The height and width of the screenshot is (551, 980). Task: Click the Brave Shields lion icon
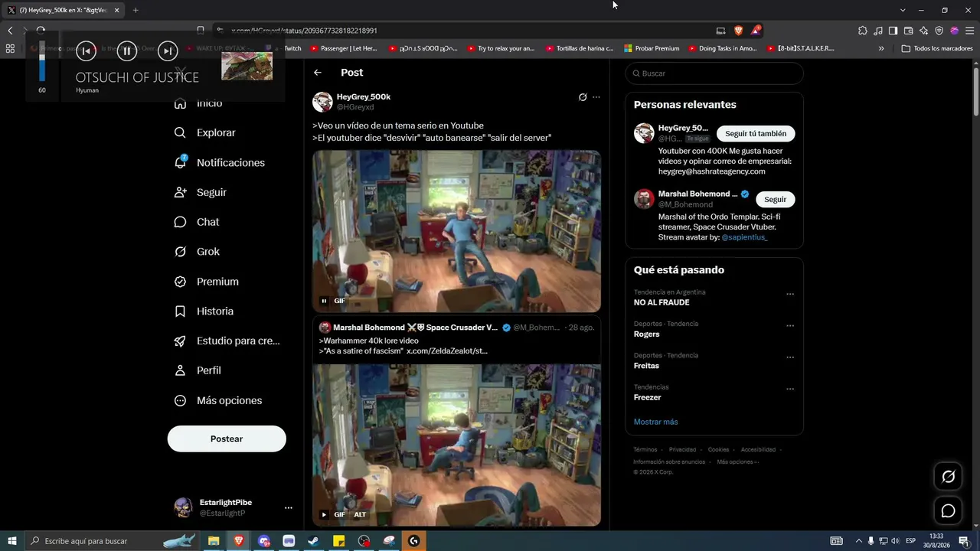point(738,31)
